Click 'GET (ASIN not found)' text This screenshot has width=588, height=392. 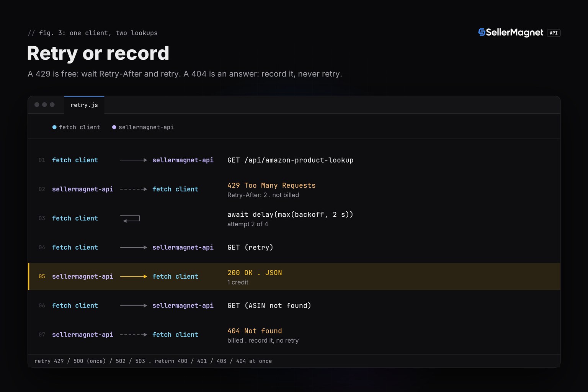click(269, 305)
